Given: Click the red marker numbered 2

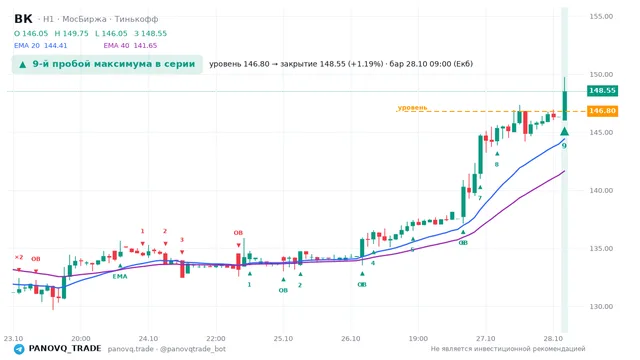Looking at the screenshot, I should (165, 231).
